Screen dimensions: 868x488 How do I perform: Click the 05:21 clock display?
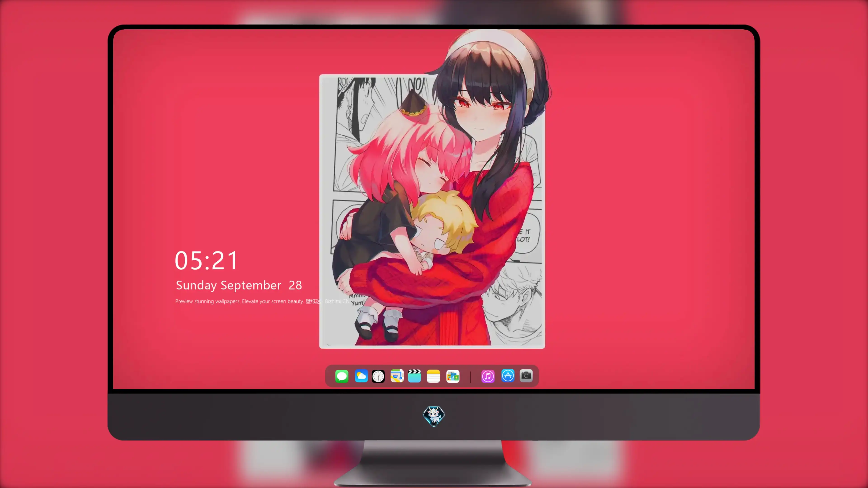click(x=206, y=261)
